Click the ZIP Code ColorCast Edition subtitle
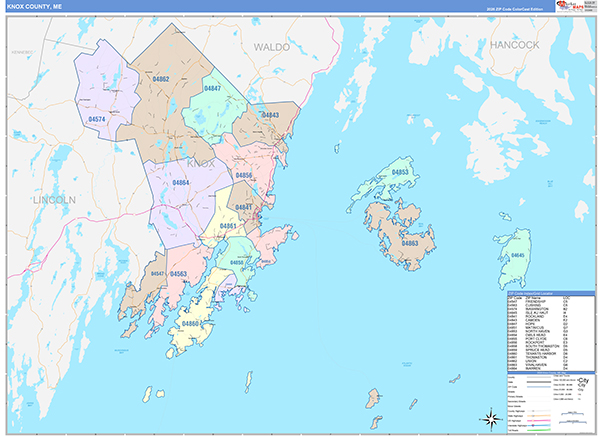The height and width of the screenshot is (436, 600). point(514,9)
